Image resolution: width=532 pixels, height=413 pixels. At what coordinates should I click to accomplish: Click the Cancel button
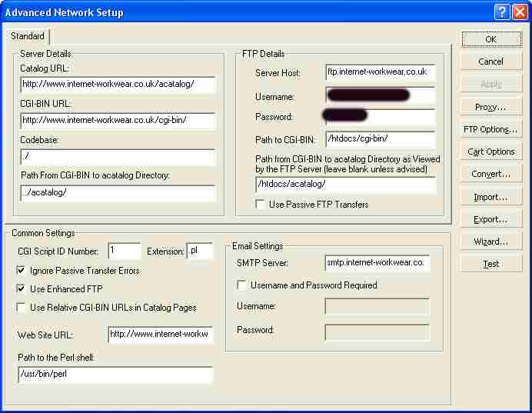point(490,62)
